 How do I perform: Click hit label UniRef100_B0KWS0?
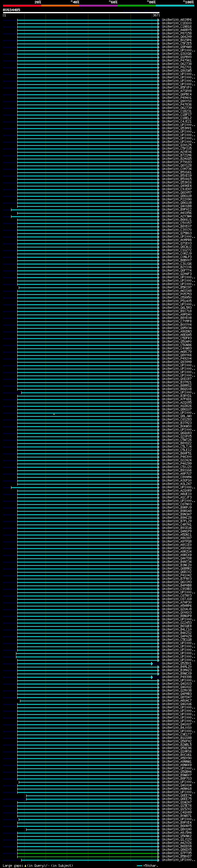pos(177,426)
